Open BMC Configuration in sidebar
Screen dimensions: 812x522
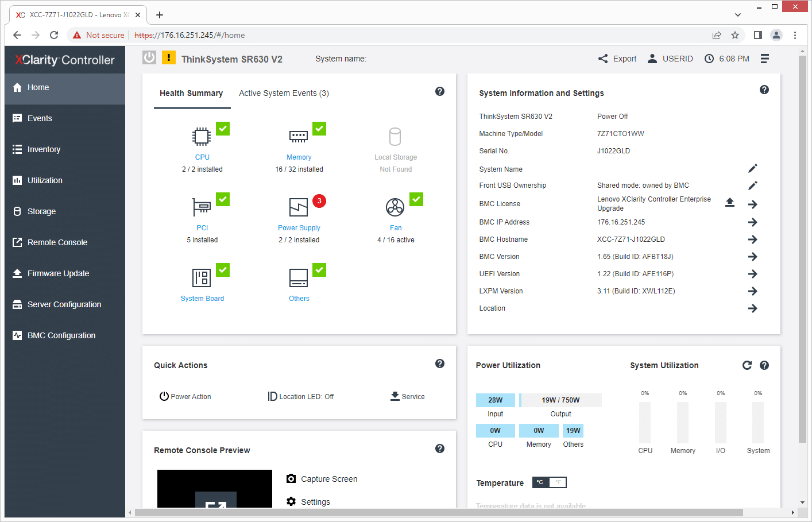pyautogui.click(x=65, y=335)
